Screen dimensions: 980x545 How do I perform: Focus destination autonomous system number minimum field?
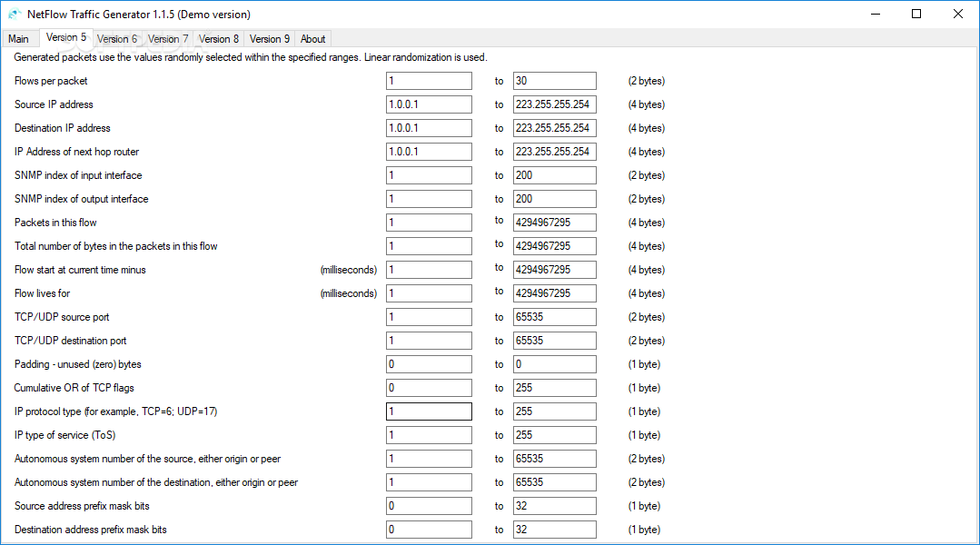pos(429,482)
